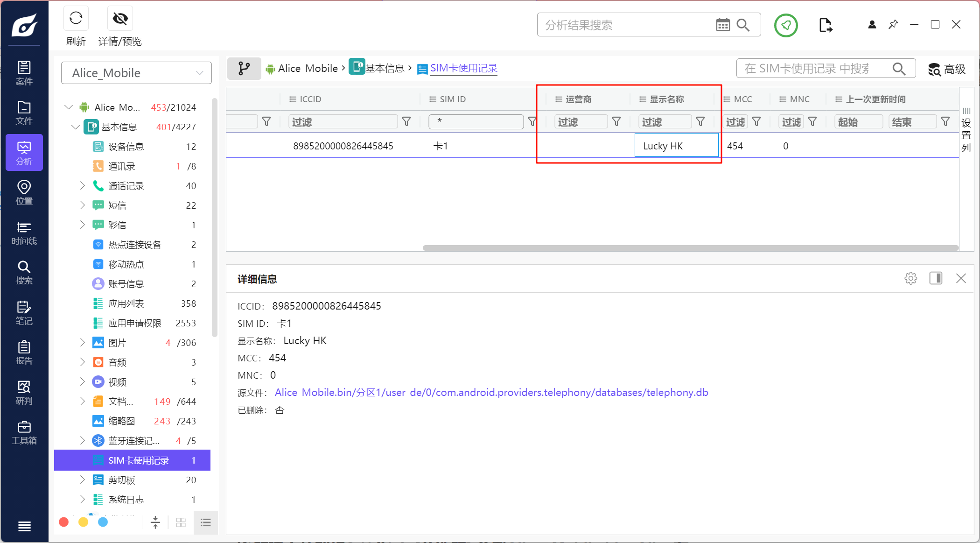Open the 时间线 timeline sidebar icon
980x543 pixels.
(24, 233)
